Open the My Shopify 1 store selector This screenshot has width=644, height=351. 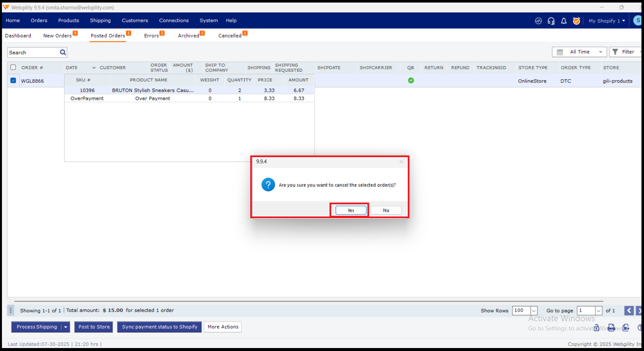pos(606,21)
